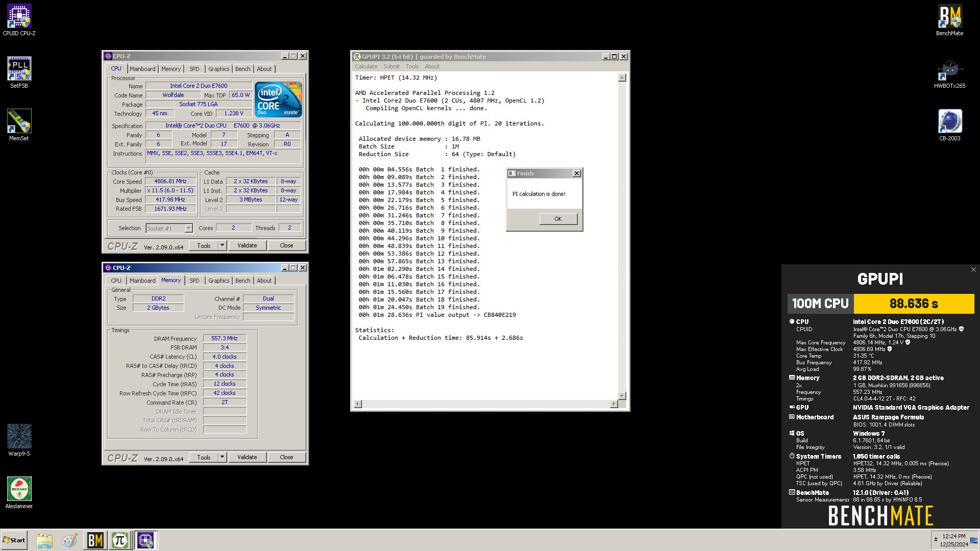Launch SetFSB desktop icon
This screenshot has height=551, width=980.
(x=19, y=72)
